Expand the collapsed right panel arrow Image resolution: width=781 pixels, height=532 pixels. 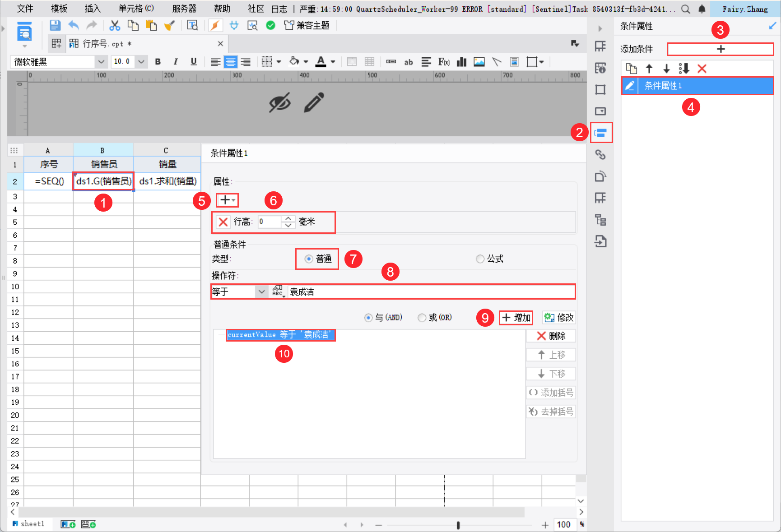[x=600, y=29]
